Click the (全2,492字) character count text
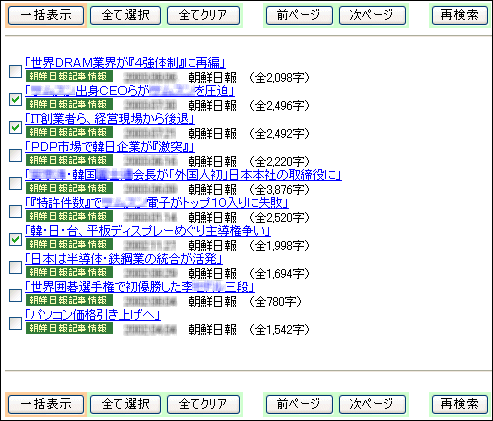The image size is (493, 421). pyautogui.click(x=279, y=134)
